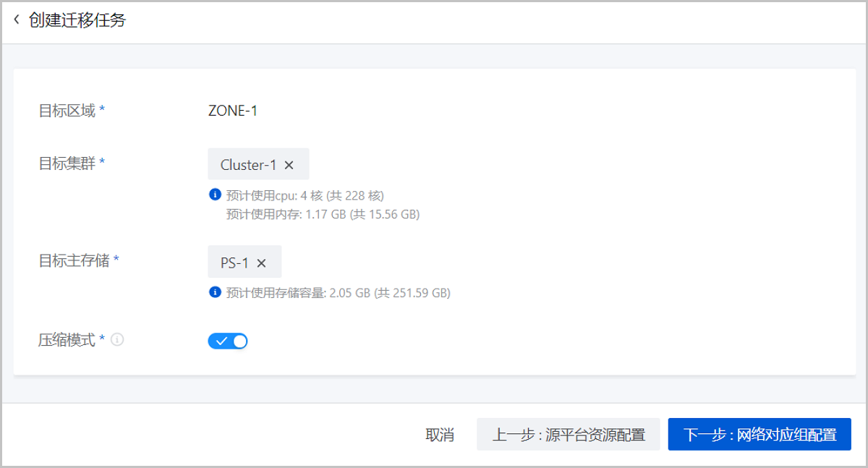Select the 目标区域 field label
Viewport: 868px width, 468px height.
tap(71, 111)
